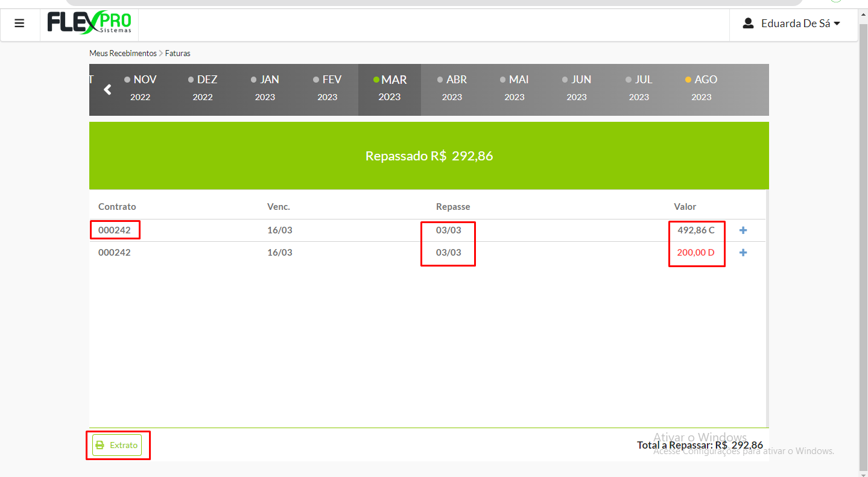The height and width of the screenshot is (477, 868).
Task: Select the JAN 2023 month tab
Action: click(x=265, y=88)
